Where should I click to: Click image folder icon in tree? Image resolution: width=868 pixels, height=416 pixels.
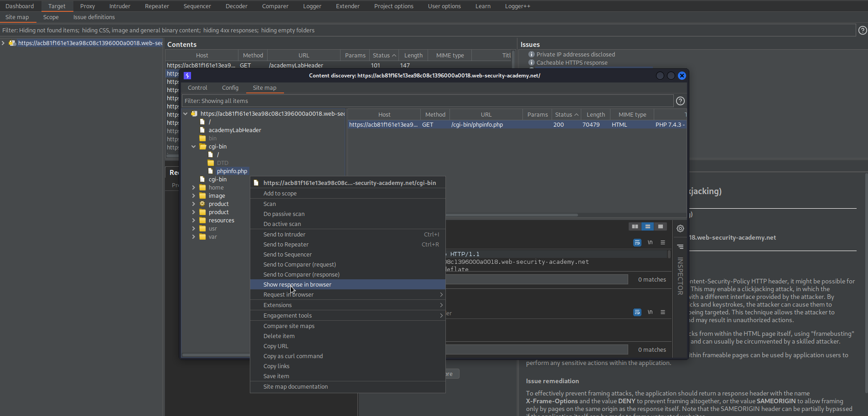pos(202,196)
